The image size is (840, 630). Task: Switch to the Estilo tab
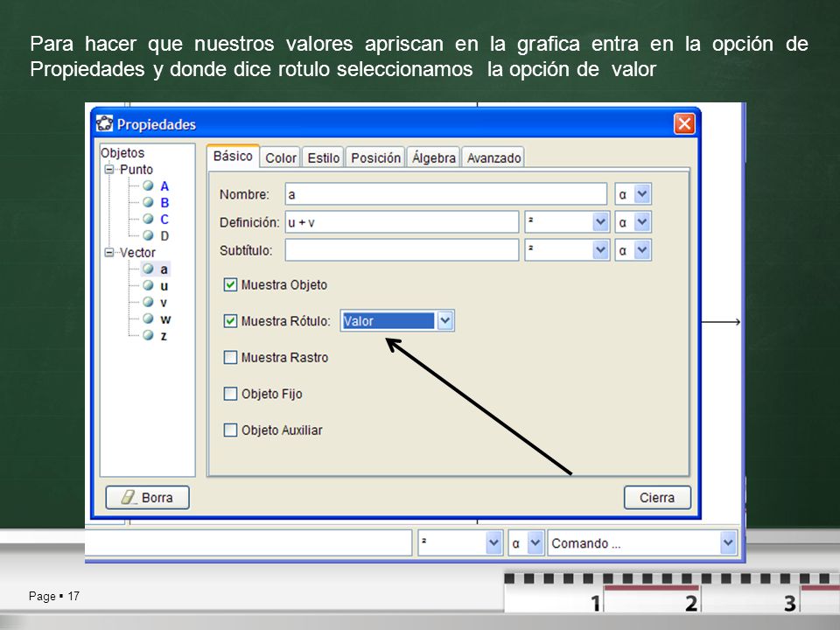[324, 158]
